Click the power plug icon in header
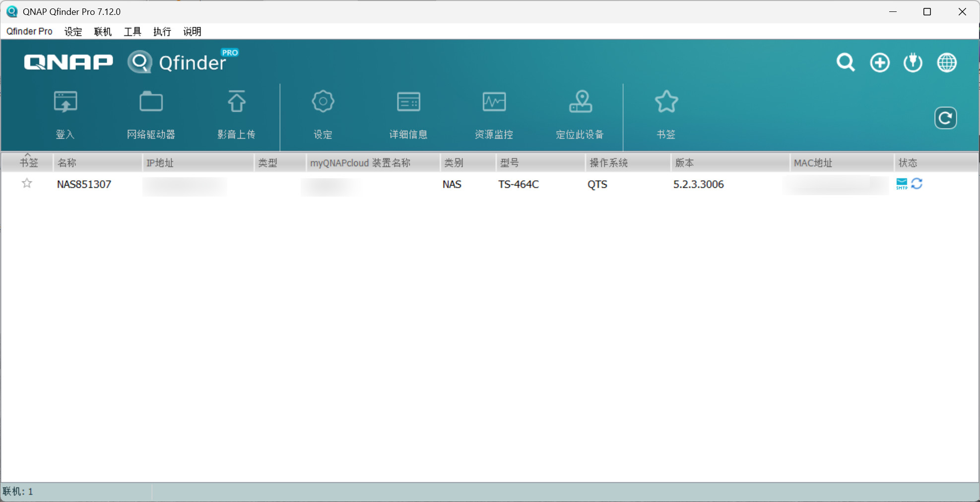The width and height of the screenshot is (980, 502). tap(913, 63)
